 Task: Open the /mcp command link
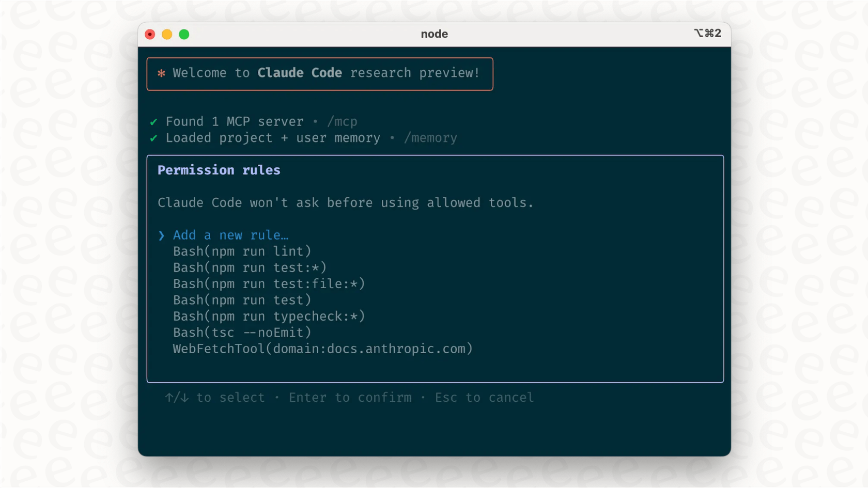tap(342, 122)
